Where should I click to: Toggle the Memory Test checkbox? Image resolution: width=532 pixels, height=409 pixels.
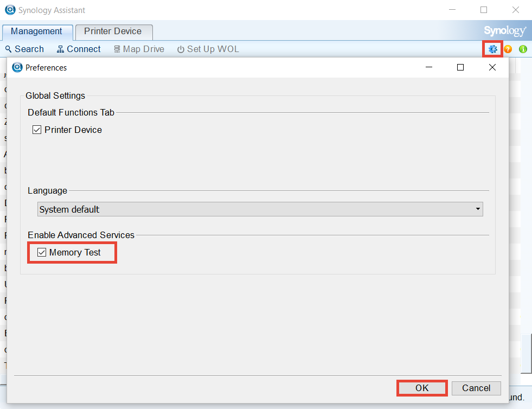coord(42,252)
